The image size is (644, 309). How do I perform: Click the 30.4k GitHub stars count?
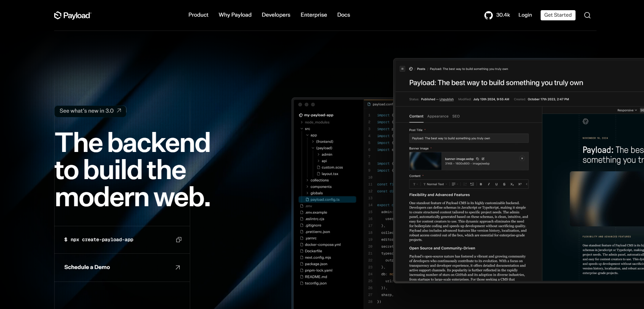[503, 15]
